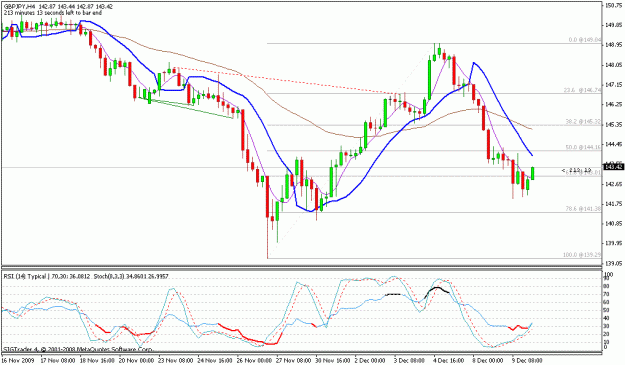Click the 0.0 @149.04 Fibonacci level label

point(584,40)
